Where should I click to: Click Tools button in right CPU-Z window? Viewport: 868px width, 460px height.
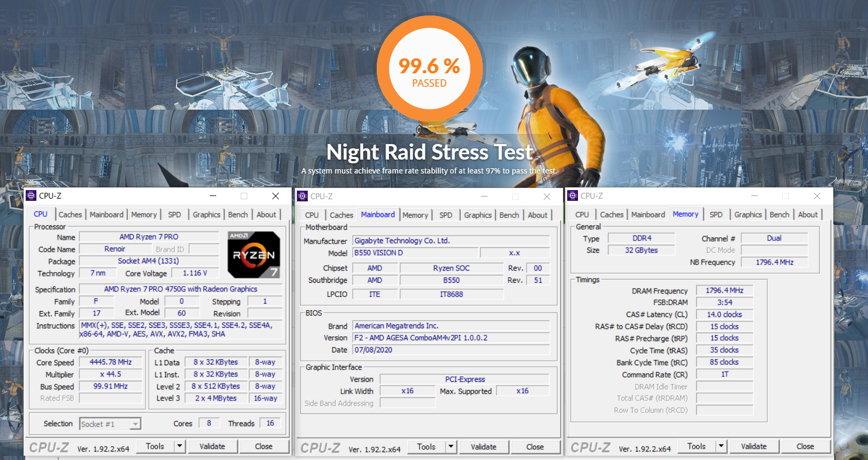coord(697,446)
